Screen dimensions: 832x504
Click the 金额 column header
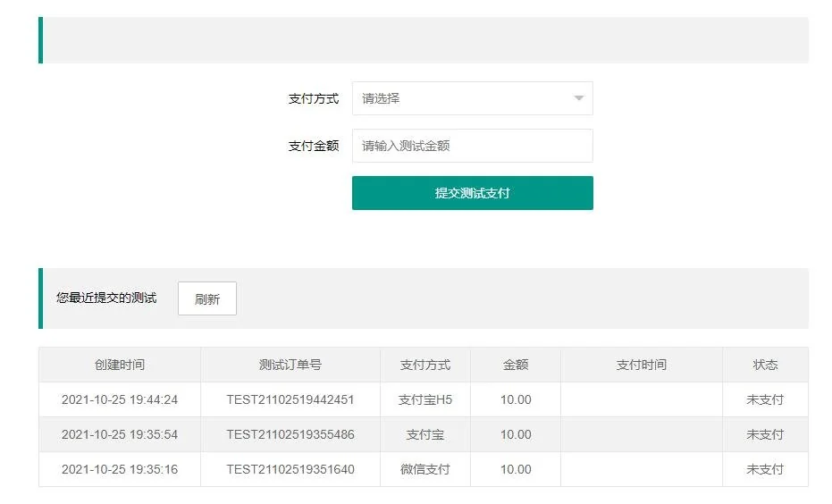[516, 365]
